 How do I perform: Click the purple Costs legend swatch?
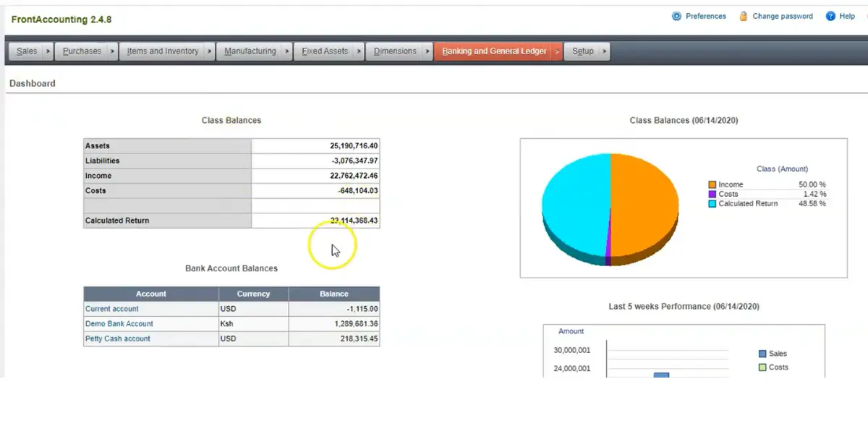pyautogui.click(x=712, y=195)
